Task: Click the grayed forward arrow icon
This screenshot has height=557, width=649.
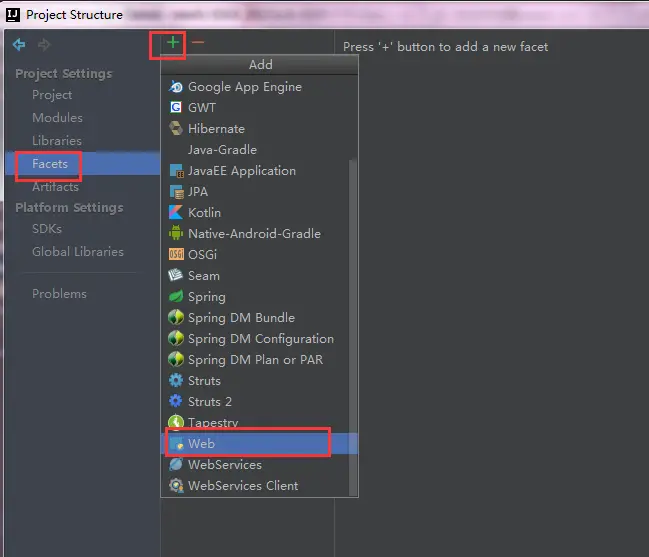Action: (44, 44)
